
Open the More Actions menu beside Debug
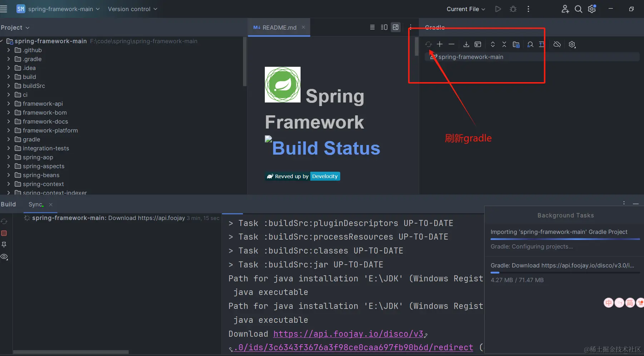pos(528,9)
